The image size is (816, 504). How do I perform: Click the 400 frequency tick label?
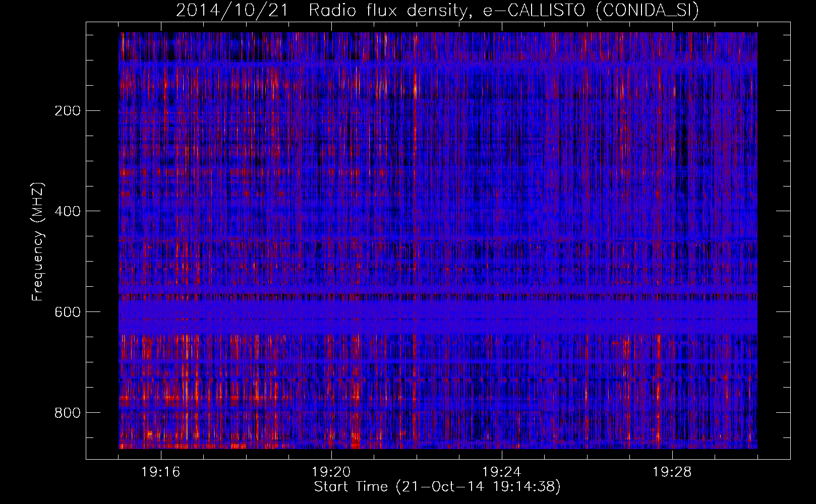[x=67, y=211]
